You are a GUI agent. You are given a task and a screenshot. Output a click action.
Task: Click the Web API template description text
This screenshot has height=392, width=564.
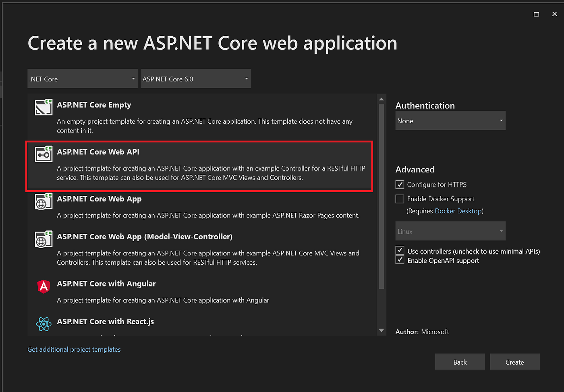211,173
